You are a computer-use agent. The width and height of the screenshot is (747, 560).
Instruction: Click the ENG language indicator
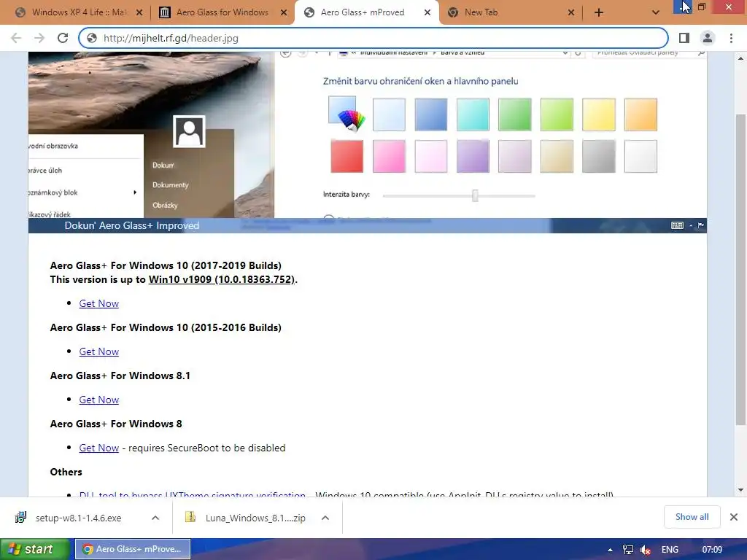670,550
